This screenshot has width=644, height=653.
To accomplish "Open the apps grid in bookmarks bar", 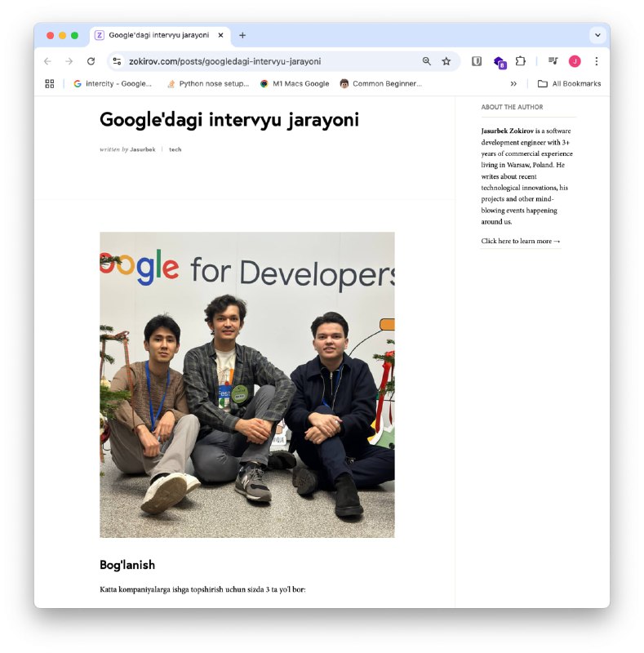I will pyautogui.click(x=50, y=84).
